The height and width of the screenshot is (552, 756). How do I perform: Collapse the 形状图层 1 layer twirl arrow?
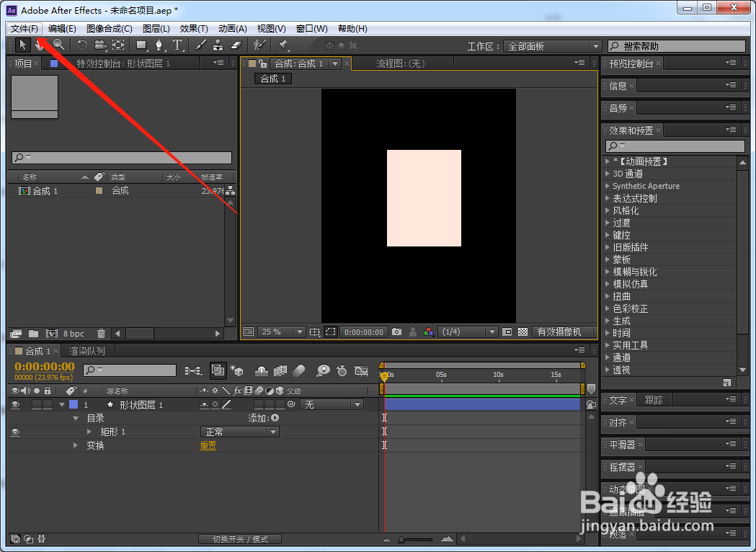[62, 405]
